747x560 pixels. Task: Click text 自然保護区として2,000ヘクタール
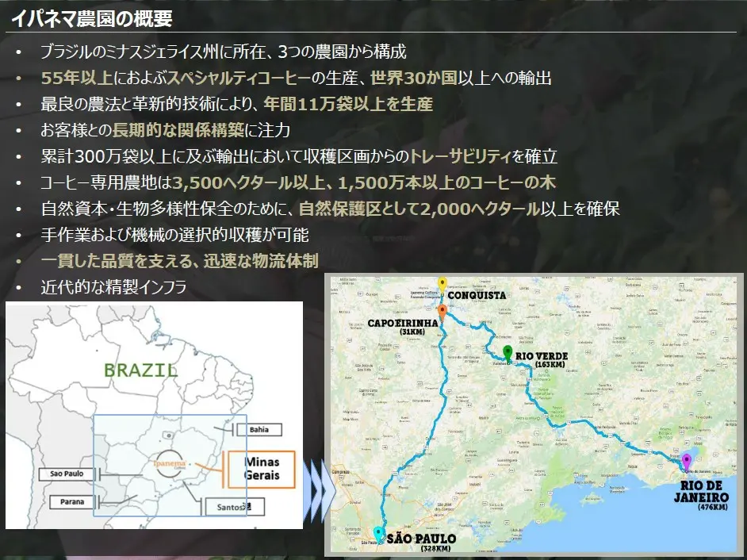point(419,209)
